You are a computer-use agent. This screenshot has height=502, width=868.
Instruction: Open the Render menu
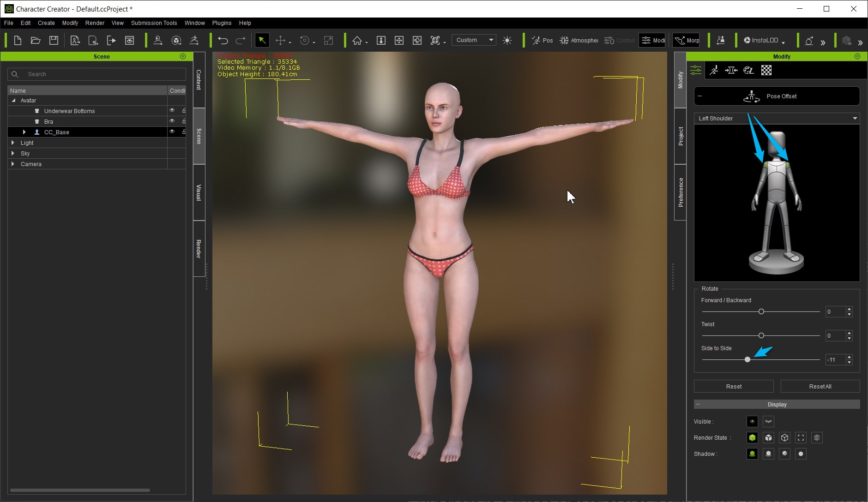(95, 23)
